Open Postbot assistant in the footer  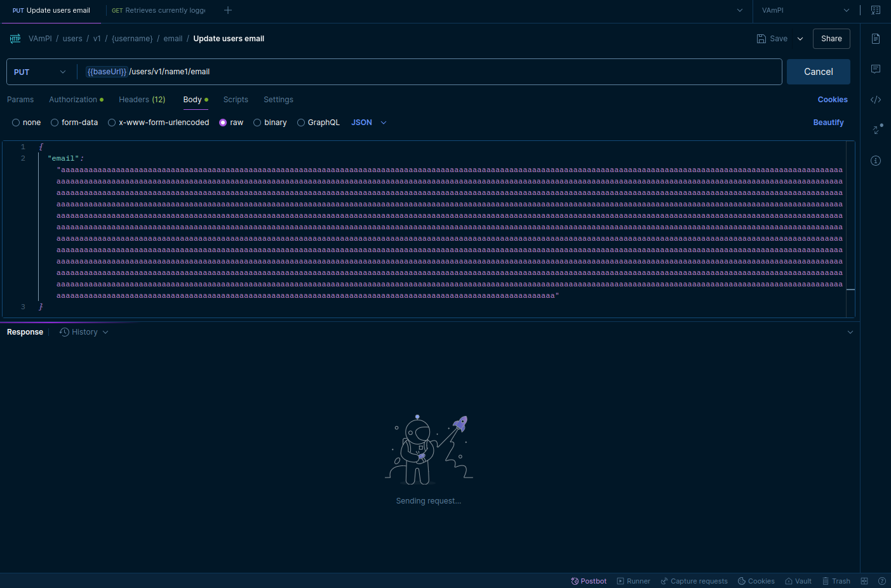click(x=589, y=581)
